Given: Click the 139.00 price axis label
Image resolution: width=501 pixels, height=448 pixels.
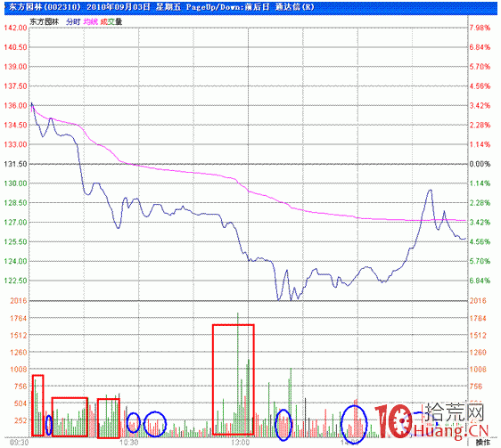Looking at the screenshot, I should tap(15, 67).
